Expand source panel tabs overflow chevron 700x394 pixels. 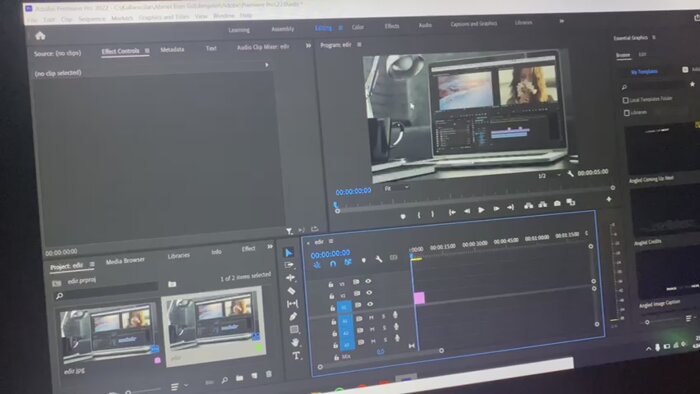308,46
